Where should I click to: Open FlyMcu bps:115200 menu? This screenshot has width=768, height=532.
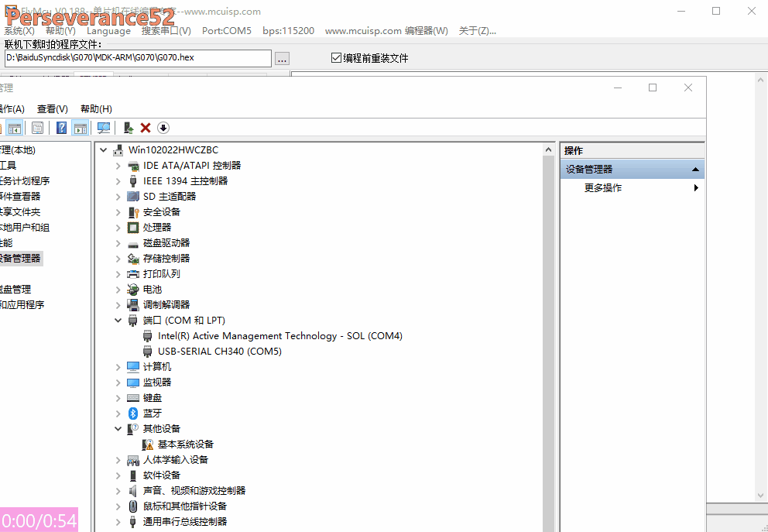288,31
